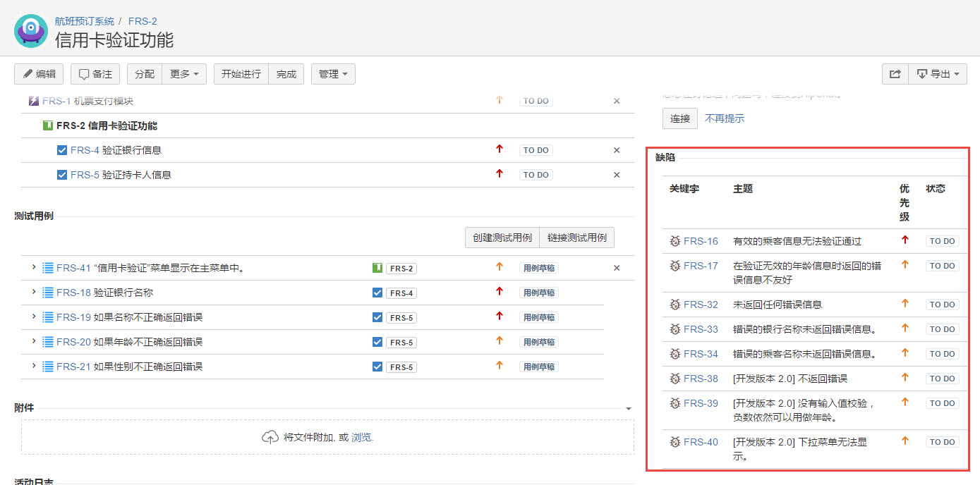980x485 pixels.
Task: Click the 用例草稿 status of FRS-41
Action: click(539, 269)
